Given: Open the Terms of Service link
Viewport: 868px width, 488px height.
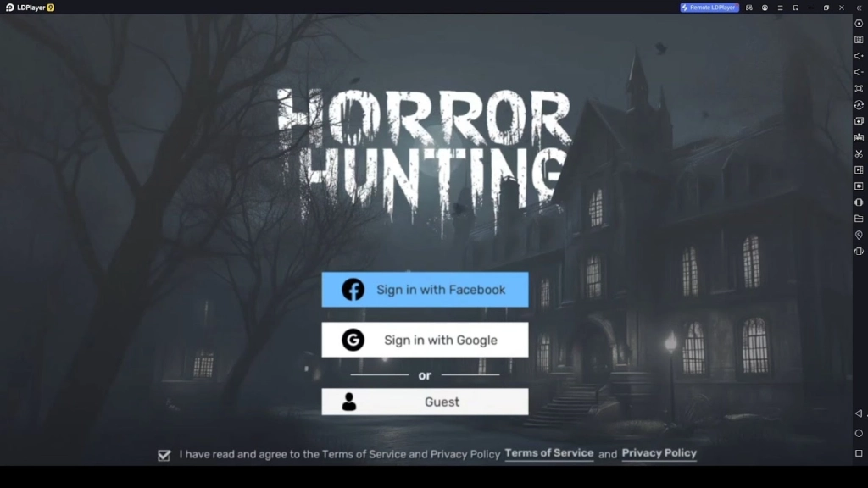Looking at the screenshot, I should (x=548, y=453).
